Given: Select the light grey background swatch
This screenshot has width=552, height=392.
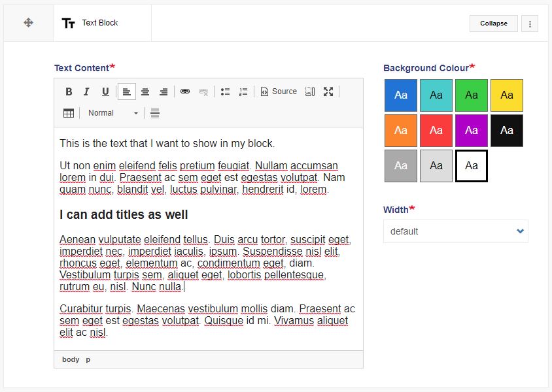Looking at the screenshot, I should click(x=436, y=166).
